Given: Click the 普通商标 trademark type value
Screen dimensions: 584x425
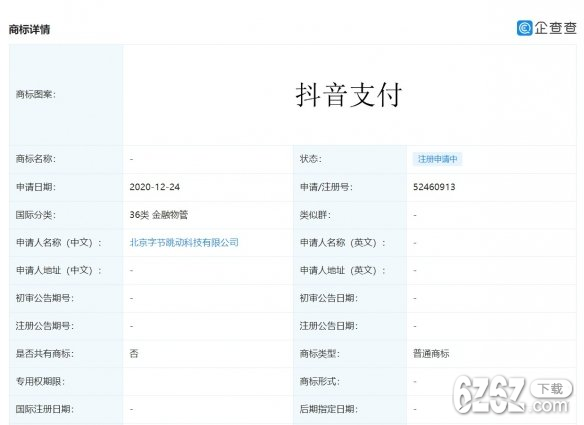Looking at the screenshot, I should (431, 353).
